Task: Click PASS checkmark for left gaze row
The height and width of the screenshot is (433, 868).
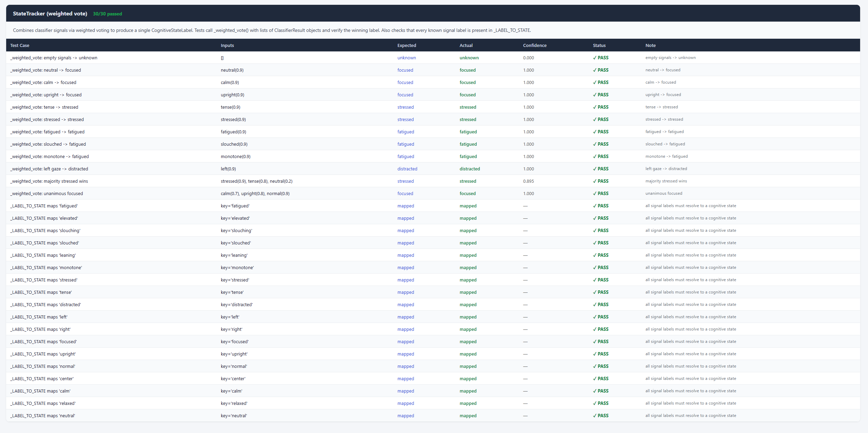Action: click(x=601, y=169)
